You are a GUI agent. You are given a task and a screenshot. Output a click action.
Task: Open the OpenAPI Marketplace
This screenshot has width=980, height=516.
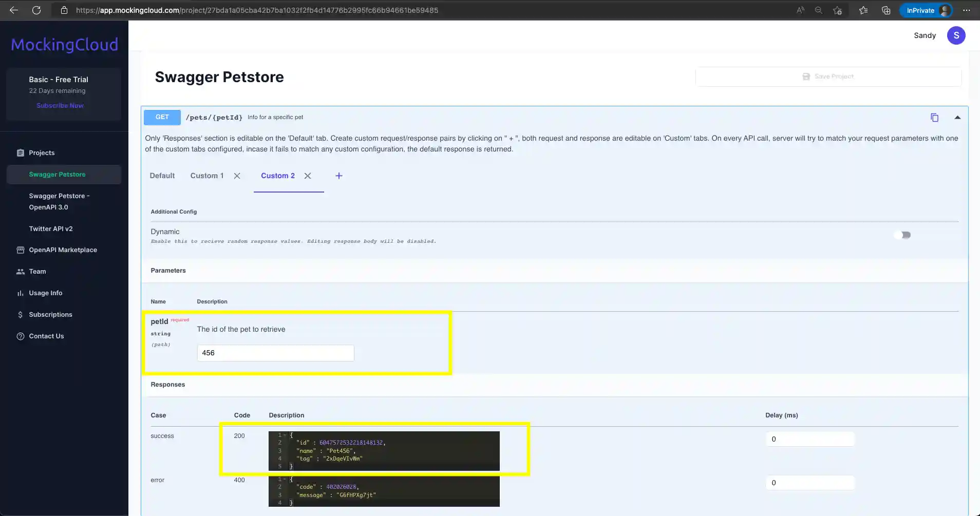63,250
